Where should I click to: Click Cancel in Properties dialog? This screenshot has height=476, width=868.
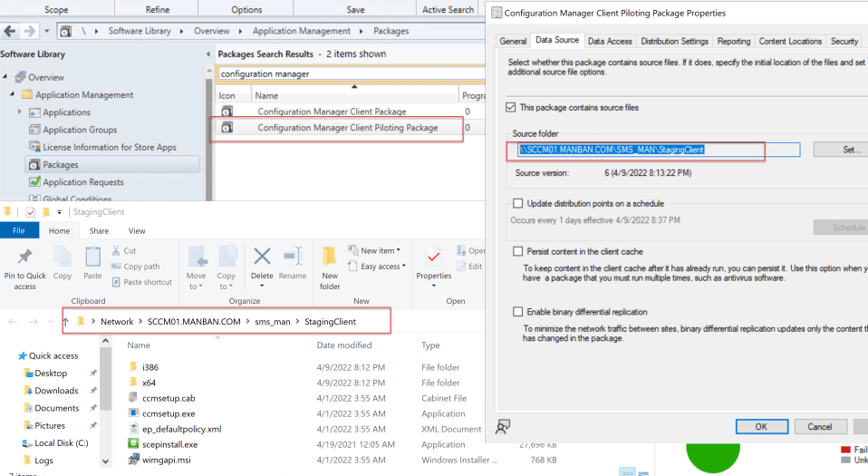(820, 426)
